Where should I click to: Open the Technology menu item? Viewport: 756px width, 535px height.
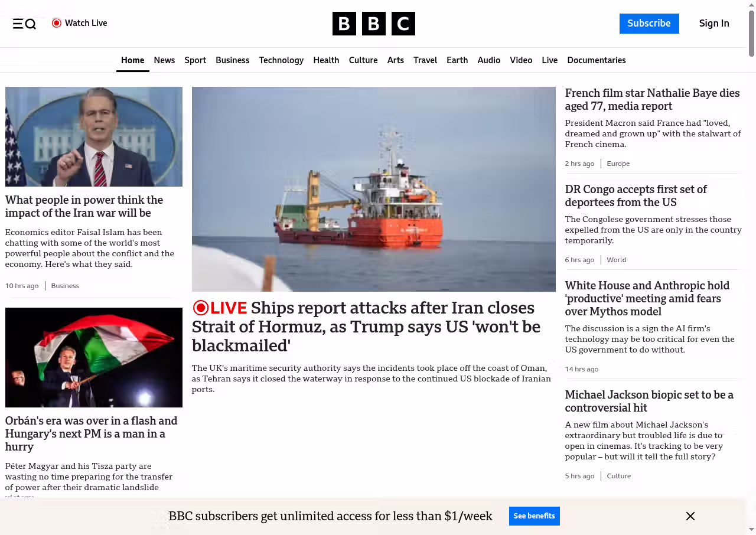pyautogui.click(x=281, y=60)
